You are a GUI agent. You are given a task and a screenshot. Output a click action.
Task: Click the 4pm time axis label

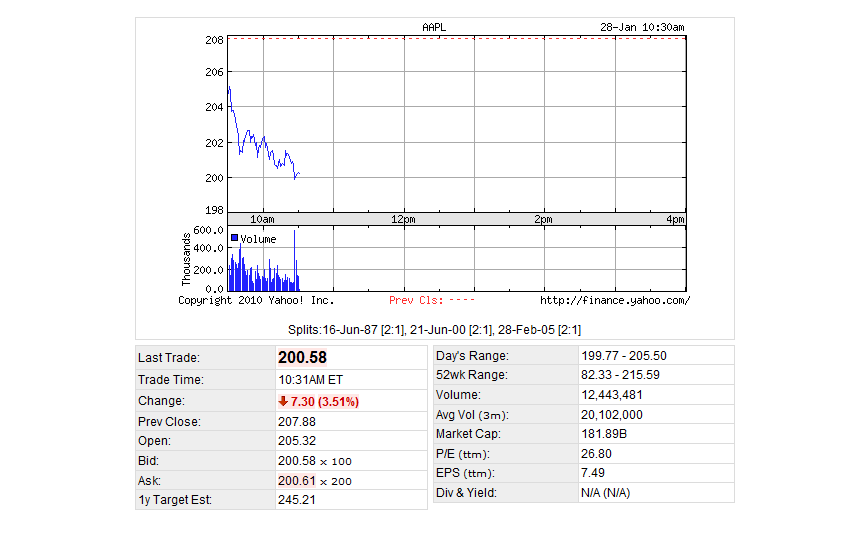[x=675, y=219]
